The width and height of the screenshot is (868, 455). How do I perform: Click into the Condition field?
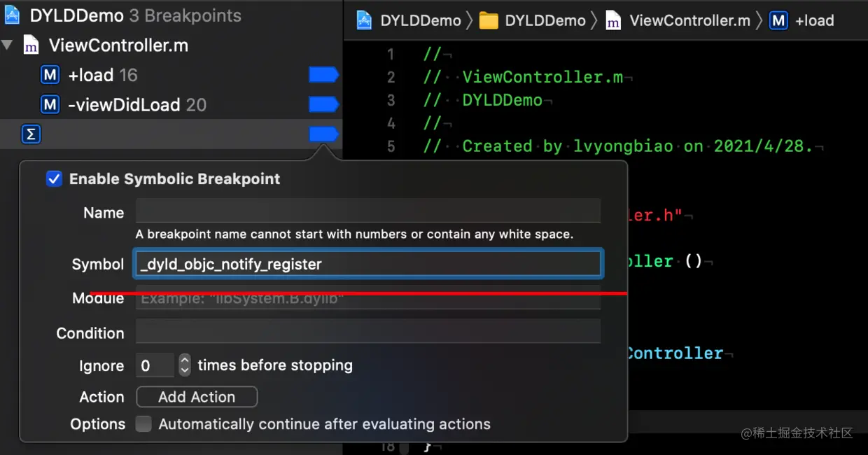point(368,332)
